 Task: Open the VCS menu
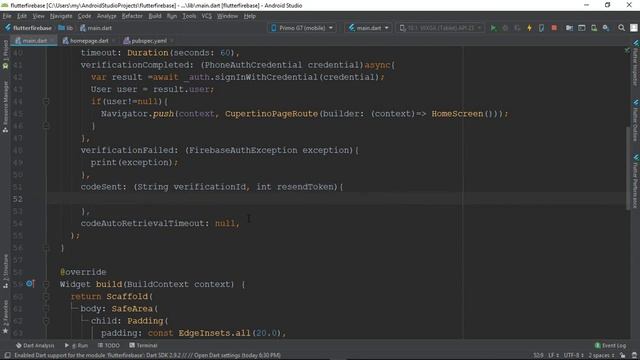click(207, 16)
